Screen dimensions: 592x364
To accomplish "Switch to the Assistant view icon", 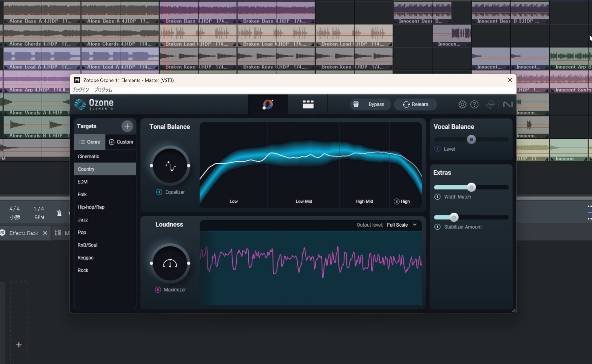I will pyautogui.click(x=267, y=104).
